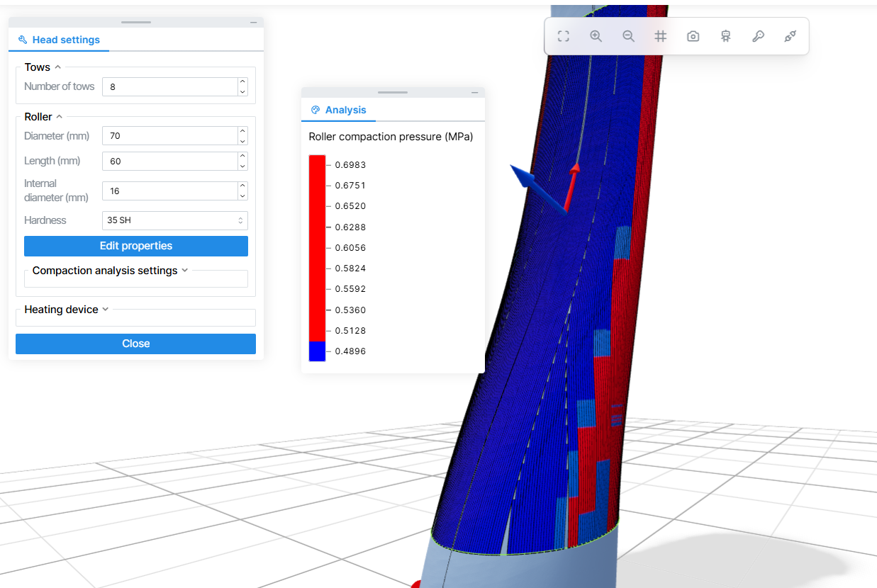Click the plug connection icon
This screenshot has width=877, height=588.
point(791,36)
